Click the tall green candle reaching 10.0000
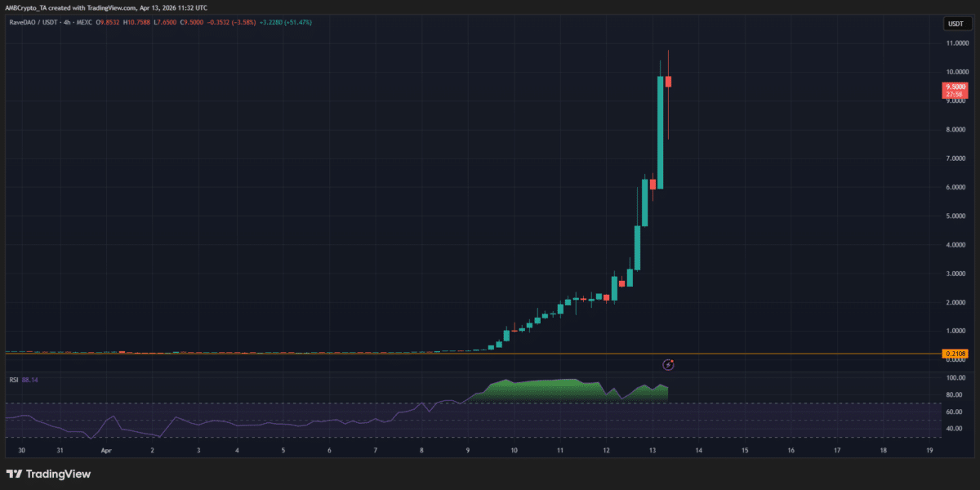 (660, 132)
